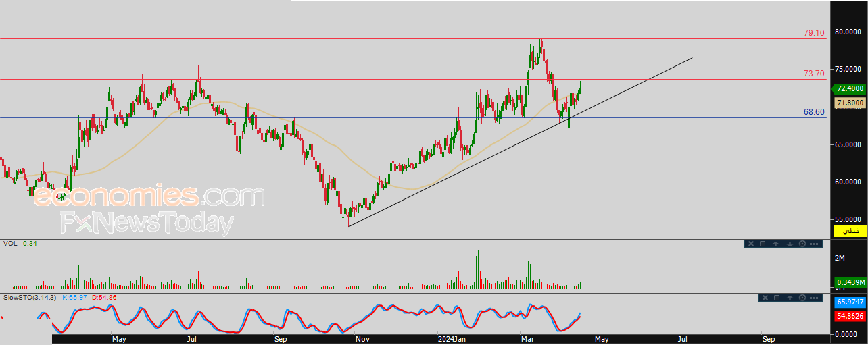This screenshot has width=868, height=345.
Task: Click the Mar date axis label
Action: [528, 339]
